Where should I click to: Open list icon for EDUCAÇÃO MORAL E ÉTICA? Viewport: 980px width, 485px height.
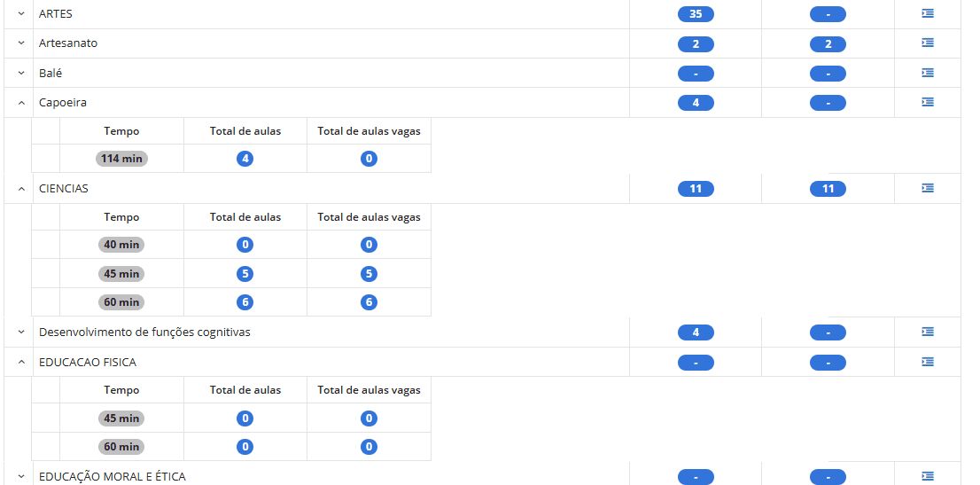tap(928, 476)
